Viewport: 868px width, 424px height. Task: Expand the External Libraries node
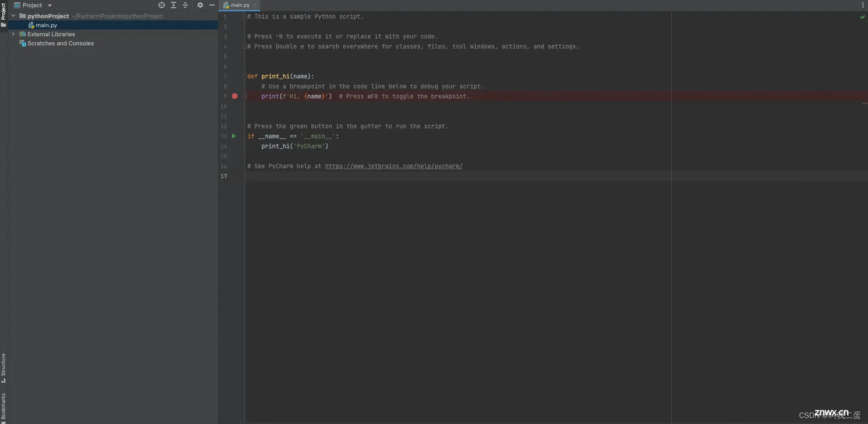coord(13,34)
